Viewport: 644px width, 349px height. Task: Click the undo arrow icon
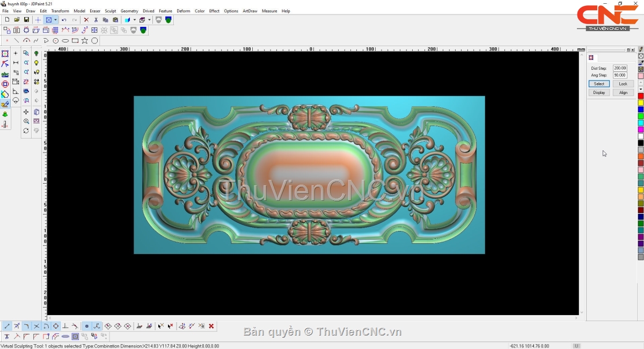[x=64, y=20]
